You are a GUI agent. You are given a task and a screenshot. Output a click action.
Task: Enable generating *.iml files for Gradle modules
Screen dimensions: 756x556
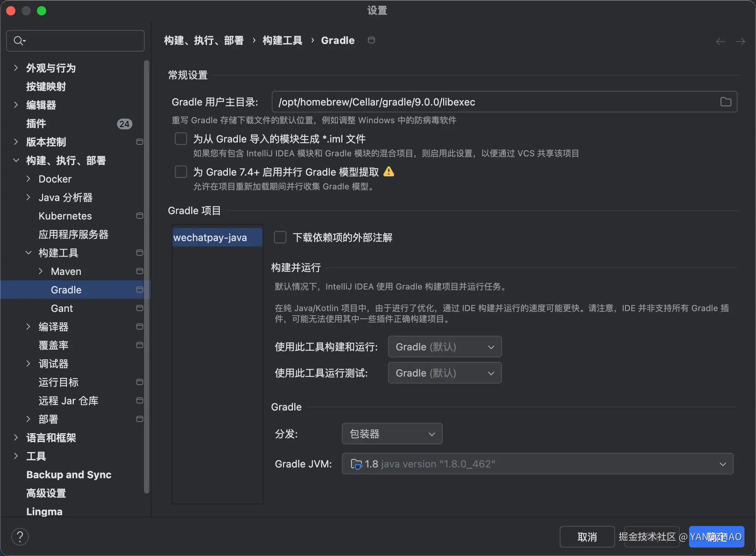tap(181, 139)
